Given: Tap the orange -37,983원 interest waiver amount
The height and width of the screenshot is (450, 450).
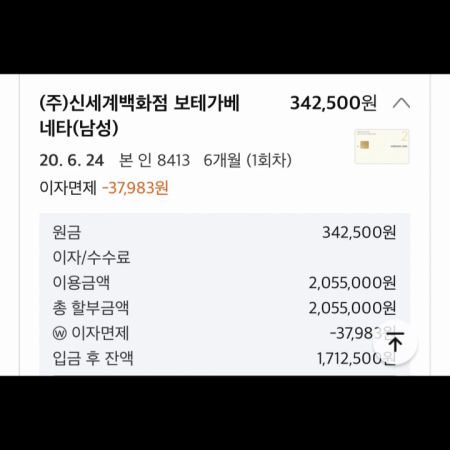Looking at the screenshot, I should click(135, 188).
